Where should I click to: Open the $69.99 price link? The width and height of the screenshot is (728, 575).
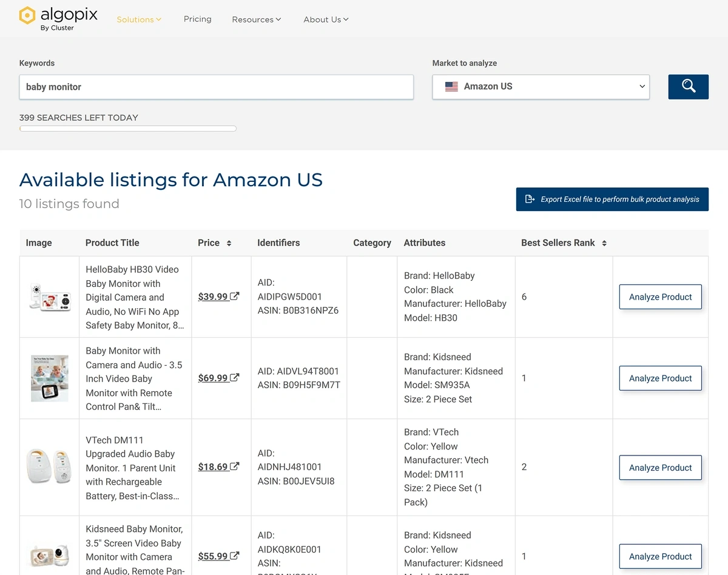click(213, 378)
